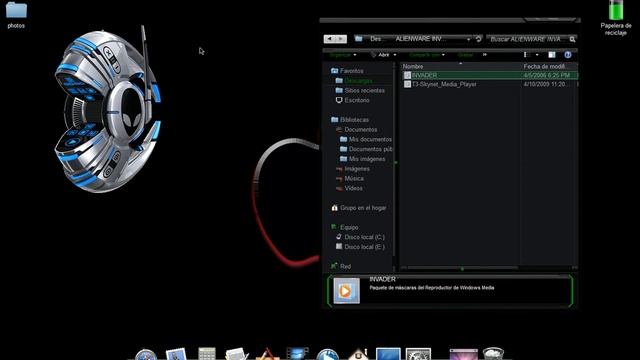Select Favoritos in the navigation pane
The width and height of the screenshot is (640, 360).
(347, 71)
